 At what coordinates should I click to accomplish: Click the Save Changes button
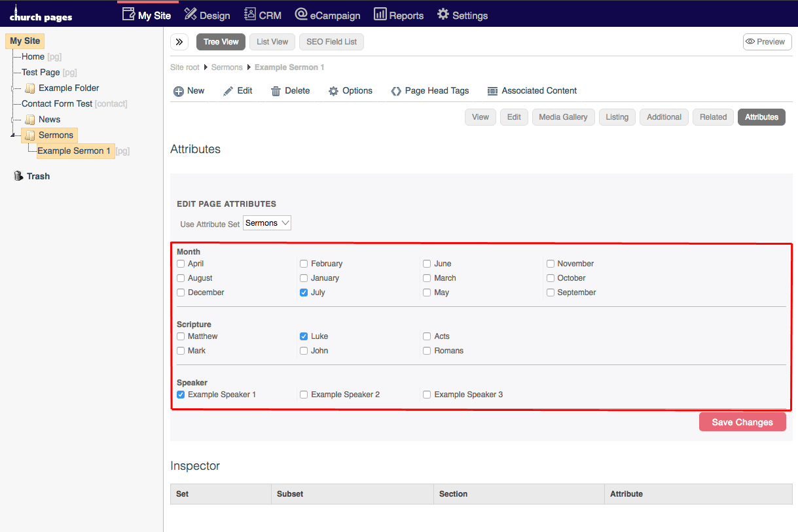[x=742, y=422]
